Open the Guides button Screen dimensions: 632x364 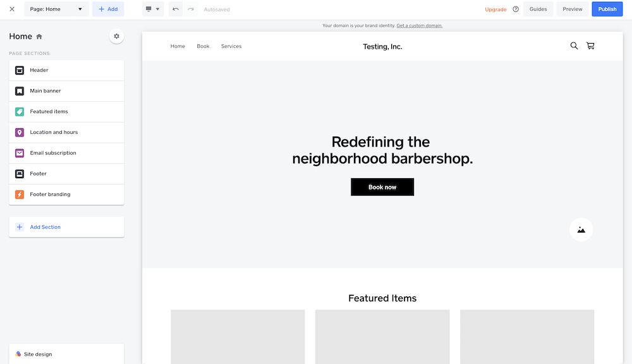[538, 9]
